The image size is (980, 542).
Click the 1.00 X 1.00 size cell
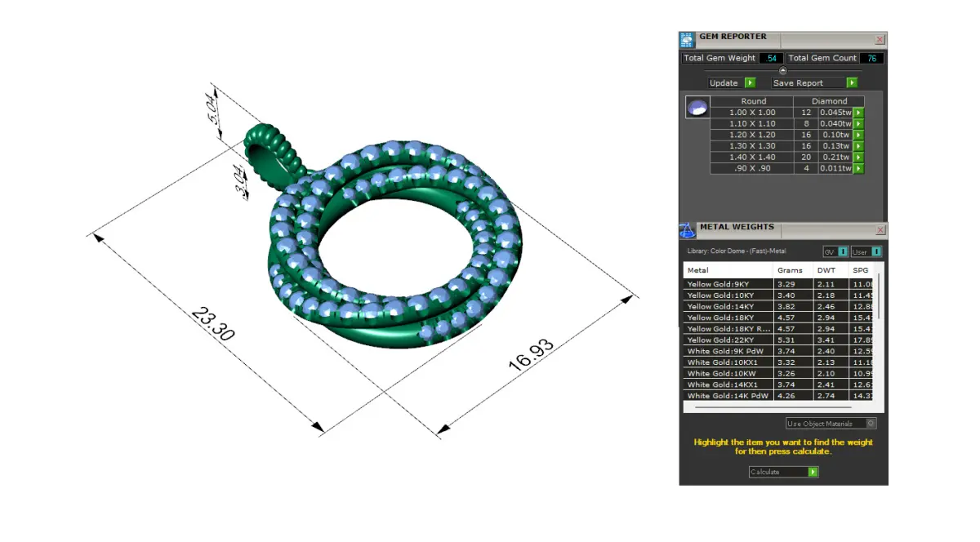click(752, 113)
